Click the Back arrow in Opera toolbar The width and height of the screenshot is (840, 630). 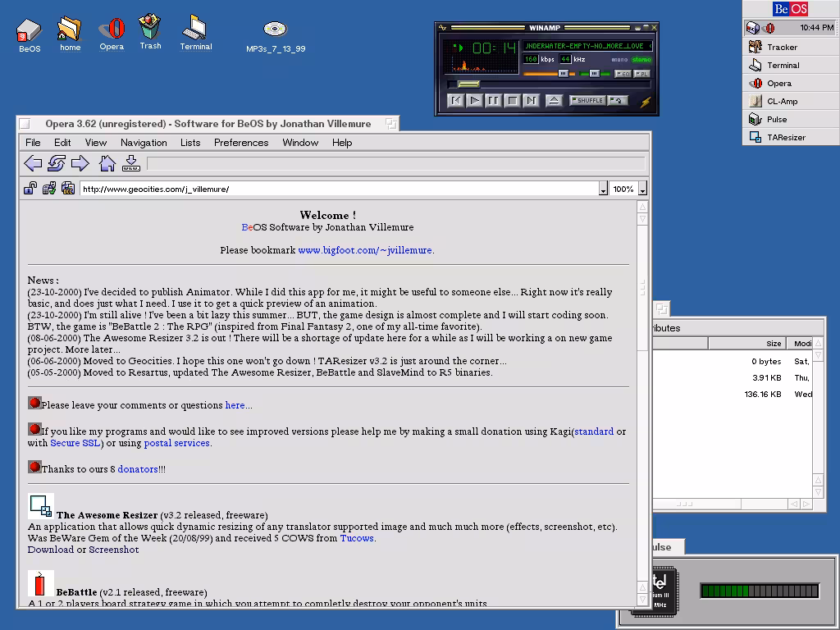(33, 163)
